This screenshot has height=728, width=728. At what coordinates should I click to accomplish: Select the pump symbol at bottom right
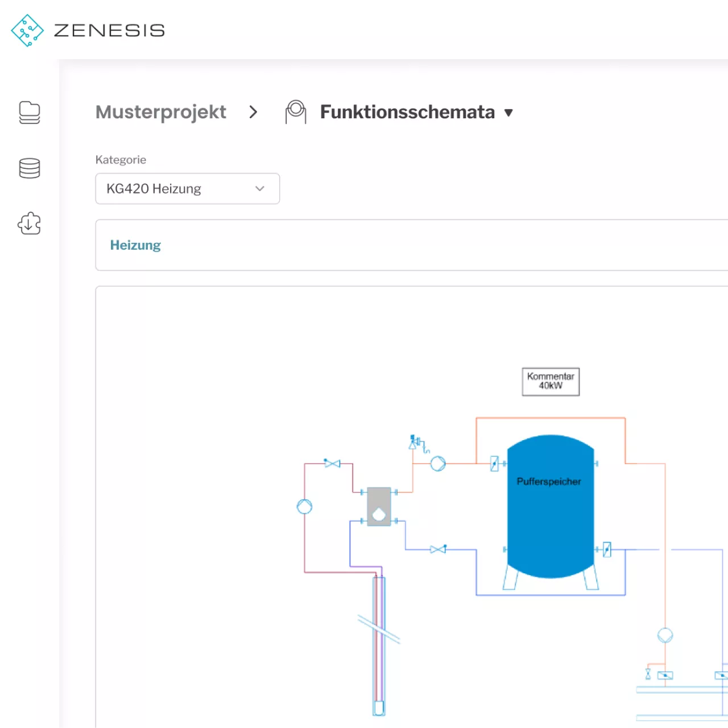tap(665, 635)
